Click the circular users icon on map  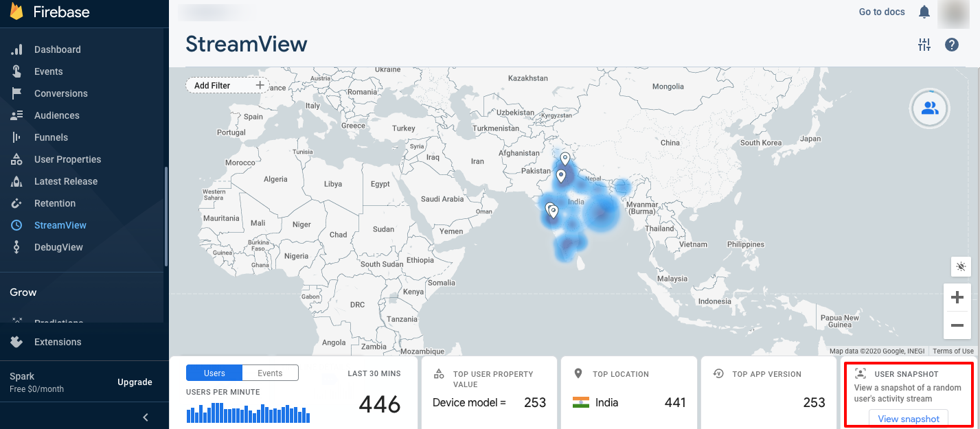click(929, 108)
